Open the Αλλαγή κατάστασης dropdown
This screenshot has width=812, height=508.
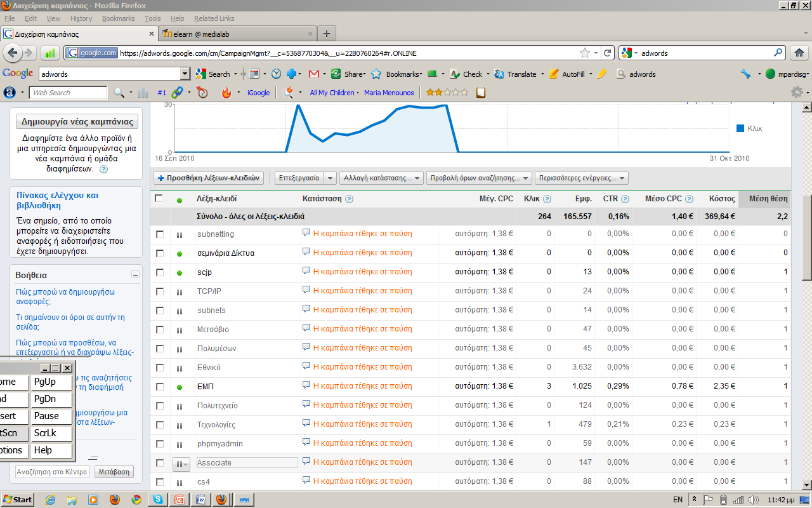[x=381, y=178]
